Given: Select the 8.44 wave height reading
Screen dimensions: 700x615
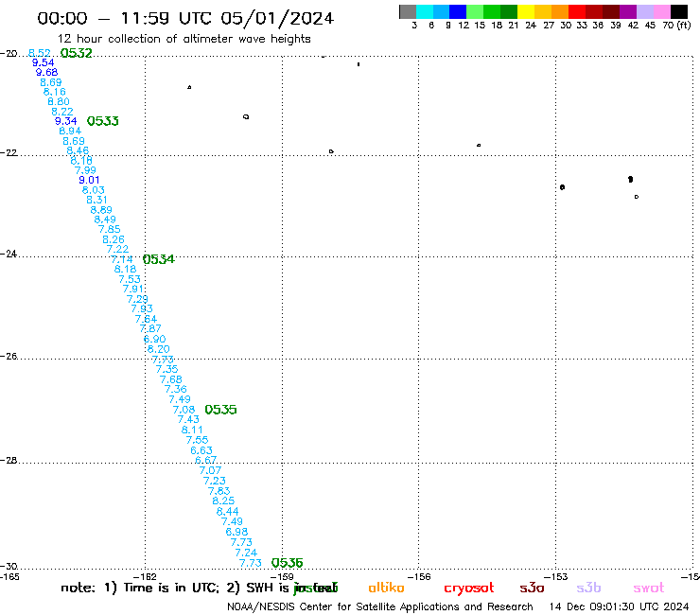Looking at the screenshot, I should 228,511.
